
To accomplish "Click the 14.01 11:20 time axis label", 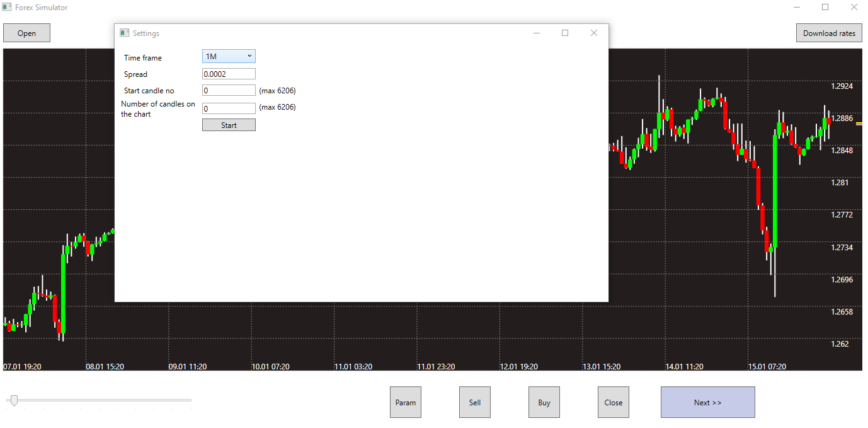I will 685,366.
